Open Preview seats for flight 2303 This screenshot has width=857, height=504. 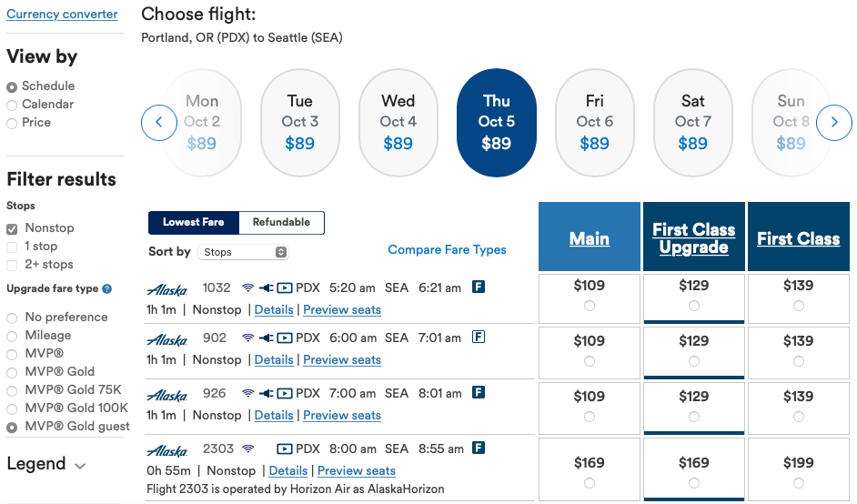356,470
